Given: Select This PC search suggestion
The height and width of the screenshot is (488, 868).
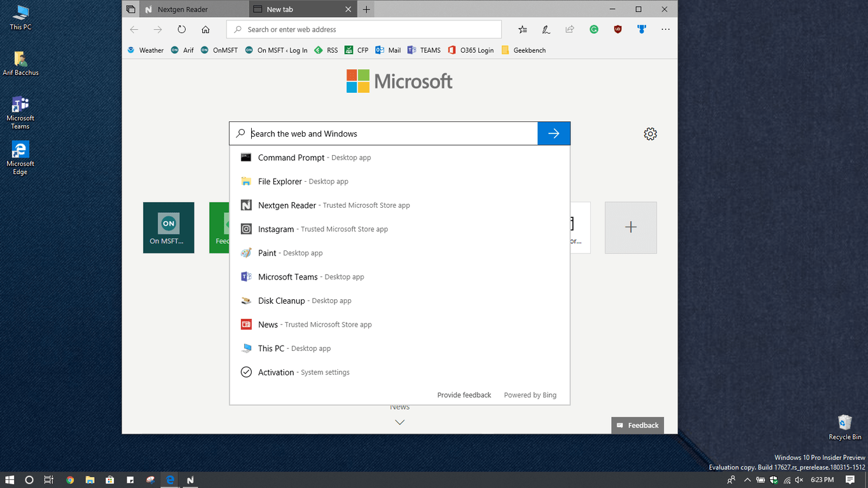Looking at the screenshot, I should (x=399, y=348).
